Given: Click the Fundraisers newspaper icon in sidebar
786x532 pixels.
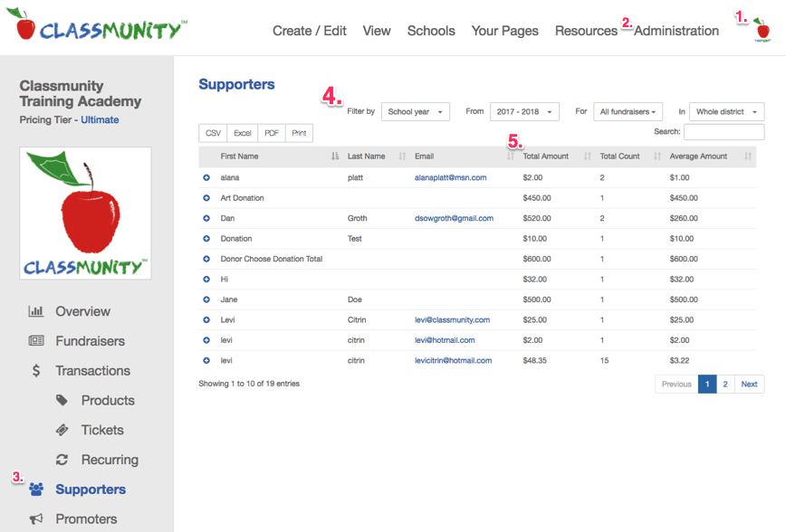Looking at the screenshot, I should (36, 340).
